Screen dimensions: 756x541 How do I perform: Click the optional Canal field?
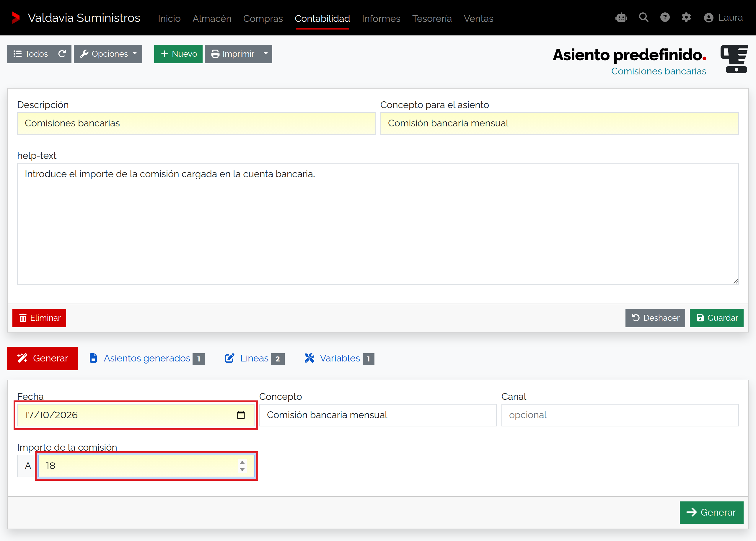(620, 415)
